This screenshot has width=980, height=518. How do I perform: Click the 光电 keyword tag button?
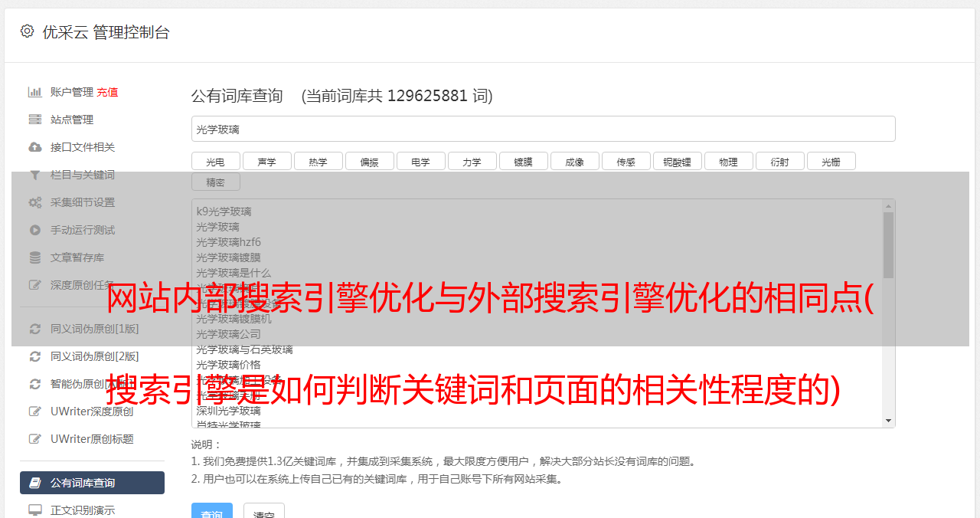tap(215, 162)
